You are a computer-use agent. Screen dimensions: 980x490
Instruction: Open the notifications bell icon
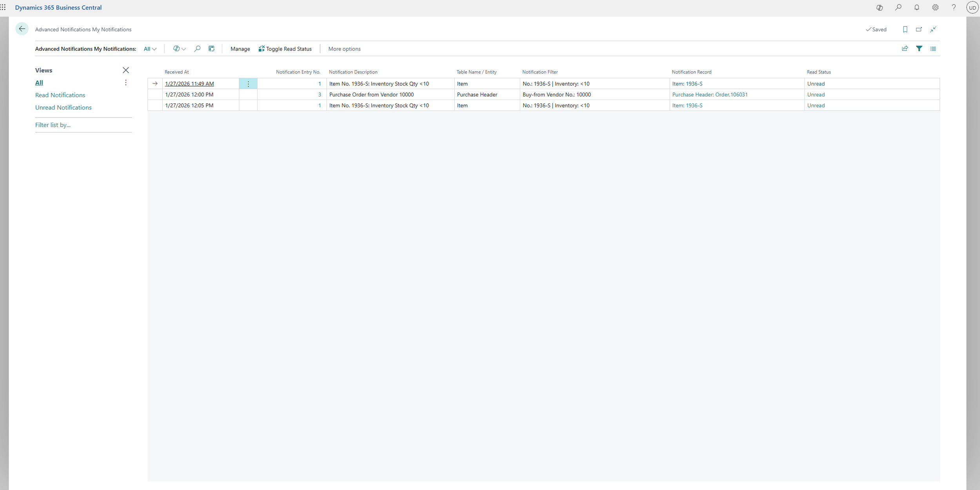[x=916, y=7]
